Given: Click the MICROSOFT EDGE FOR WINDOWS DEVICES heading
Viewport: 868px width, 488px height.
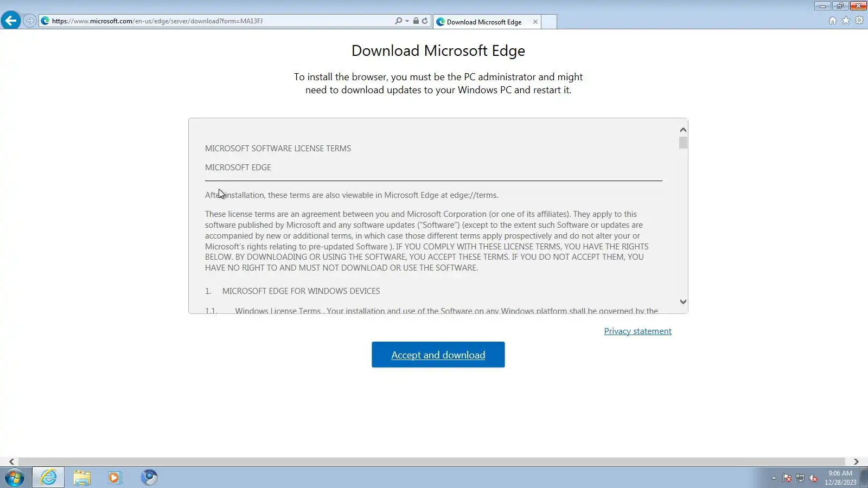Looking at the screenshot, I should tap(301, 291).
